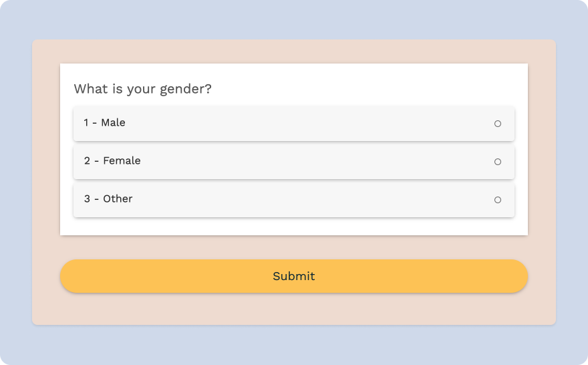Select the Female radio button circle
The height and width of the screenshot is (365, 588).
pos(497,162)
